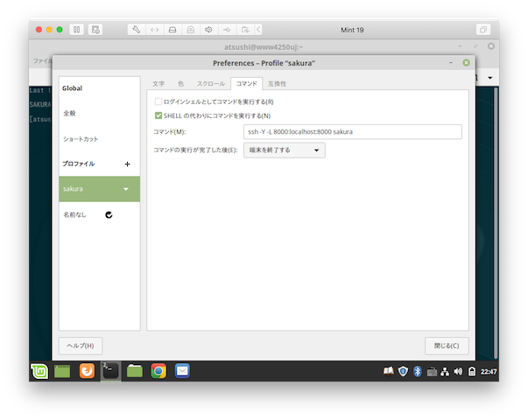Switch to the スクロール tab
This screenshot has width=528, height=420.
point(210,84)
